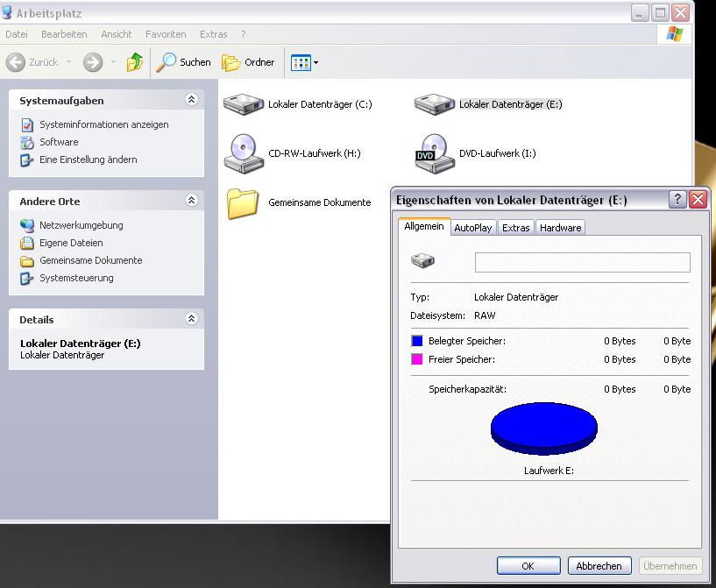716x588 pixels.
Task: Click the RAW Dateisystem value
Action: (485, 315)
